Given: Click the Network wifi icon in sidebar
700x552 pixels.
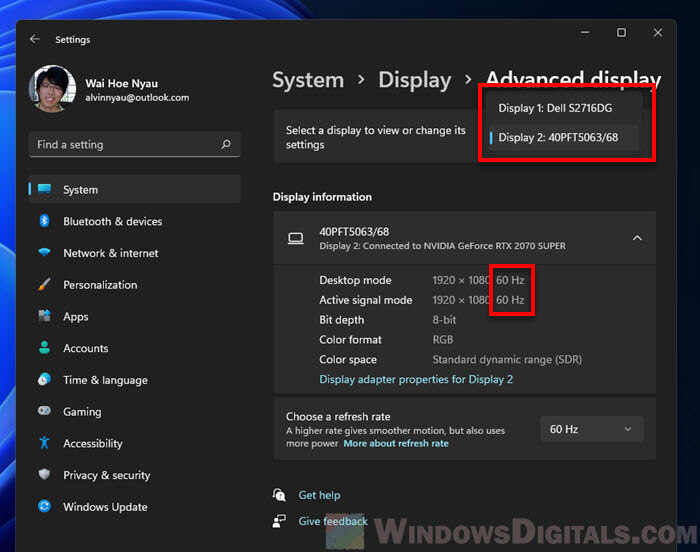Looking at the screenshot, I should pyautogui.click(x=44, y=252).
